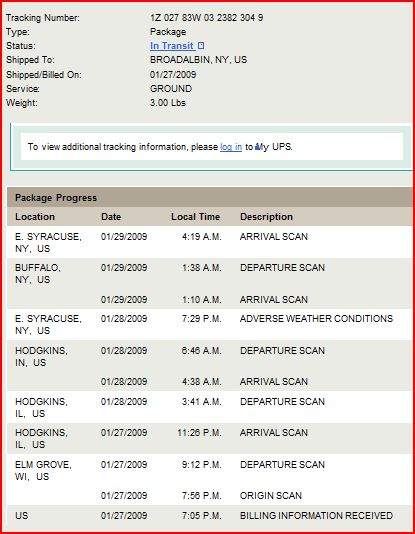Click the ELM GROVE, WI location cell
The height and width of the screenshot is (534, 415).
43,470
